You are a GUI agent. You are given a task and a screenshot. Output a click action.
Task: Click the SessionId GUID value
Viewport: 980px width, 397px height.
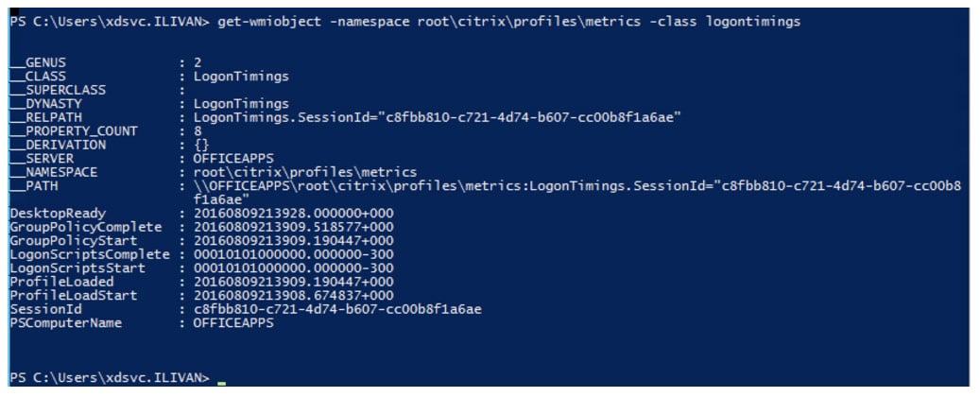[337, 309]
